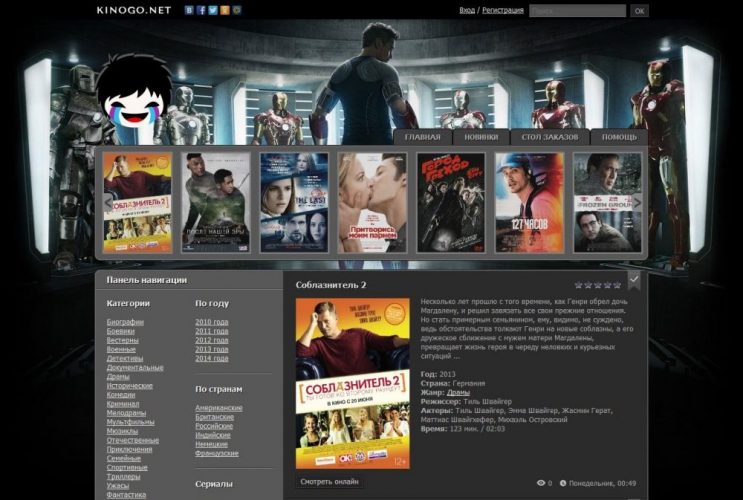Open the Криминал category
This screenshot has width=743, height=500.
click(123, 404)
